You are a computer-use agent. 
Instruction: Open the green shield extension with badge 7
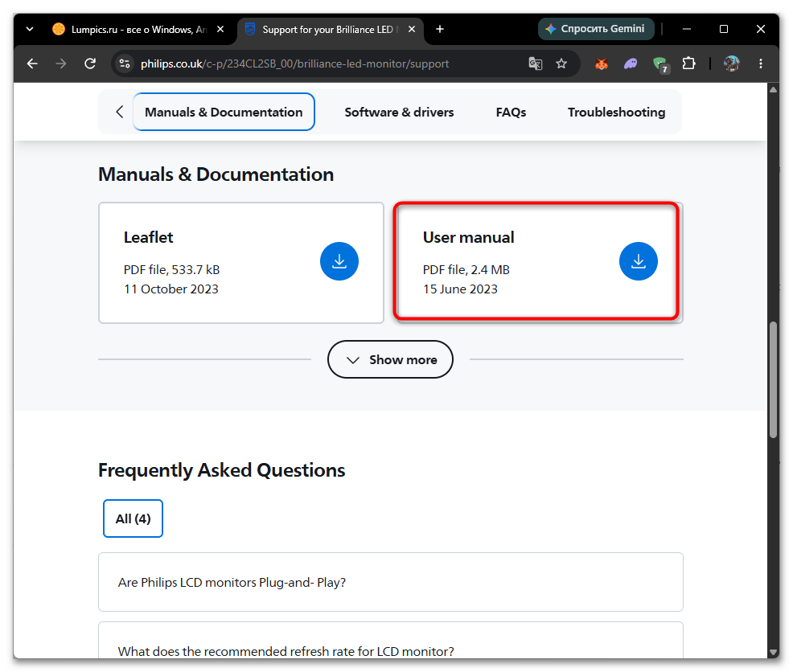(x=660, y=64)
